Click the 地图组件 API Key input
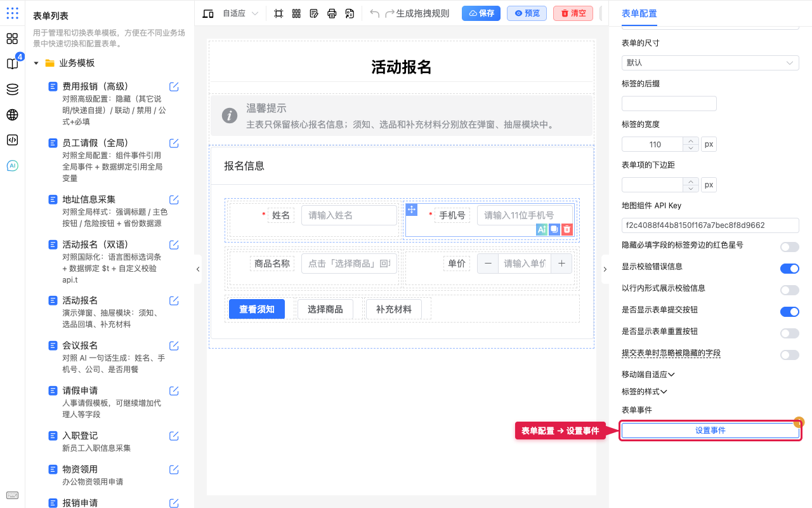Image resolution: width=812 pixels, height=508 pixels. point(710,225)
